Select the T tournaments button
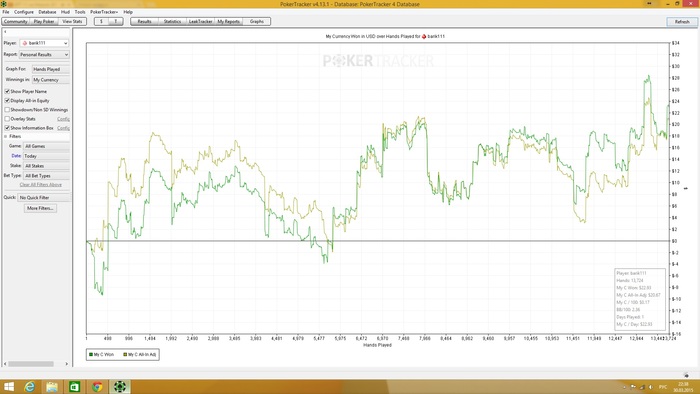700x394 pixels. pos(116,21)
